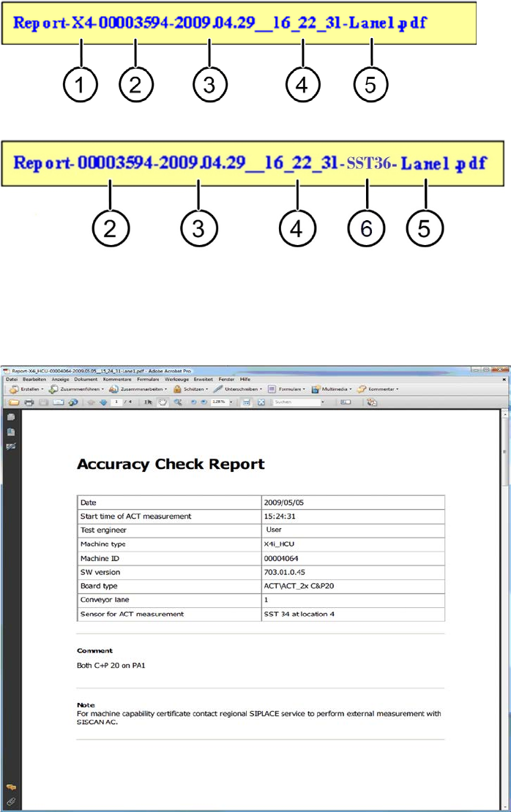This screenshot has width=511, height=812.
Task: Open the Zusammenführen dropdown
Action: coord(76,389)
